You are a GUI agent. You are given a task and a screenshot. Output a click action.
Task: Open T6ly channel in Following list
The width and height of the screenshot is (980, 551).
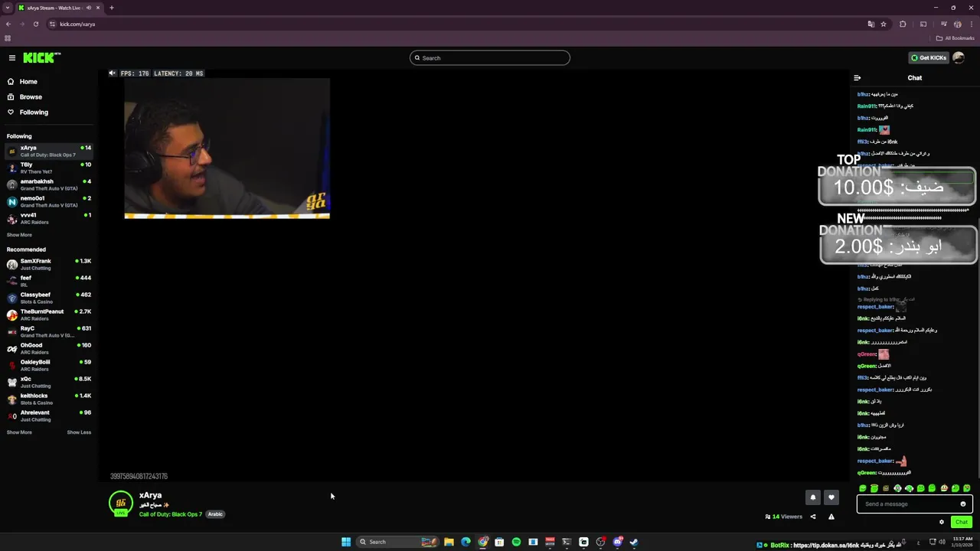[49, 168]
